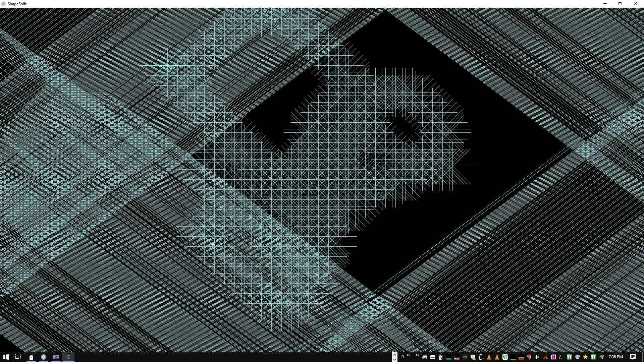Click the Safely Remove Hardware USB icon
Screen dimensions: 644x362
pyautogui.click(x=481, y=357)
